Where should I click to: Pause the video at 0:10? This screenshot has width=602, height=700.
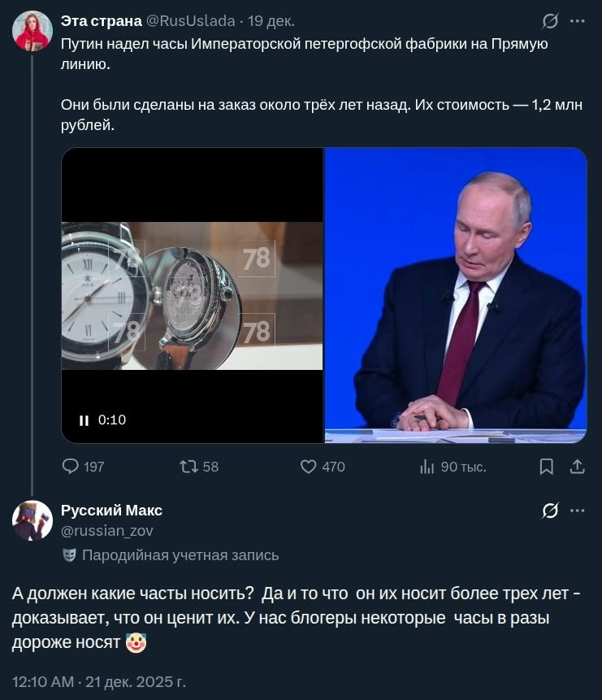84,420
